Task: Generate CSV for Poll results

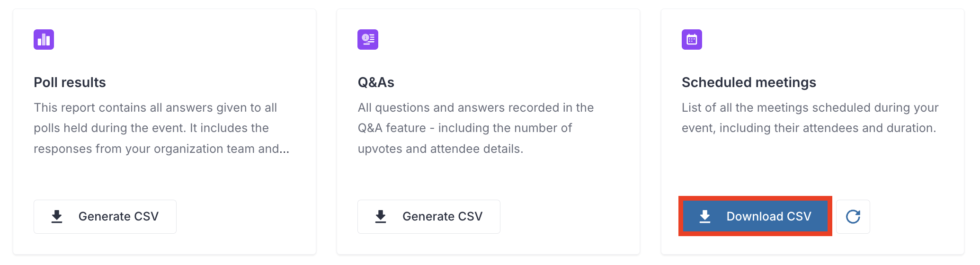Action: tap(105, 217)
